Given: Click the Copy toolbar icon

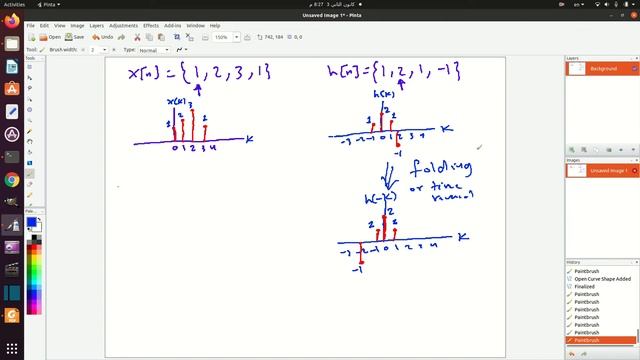Looking at the screenshot, I should [149, 37].
